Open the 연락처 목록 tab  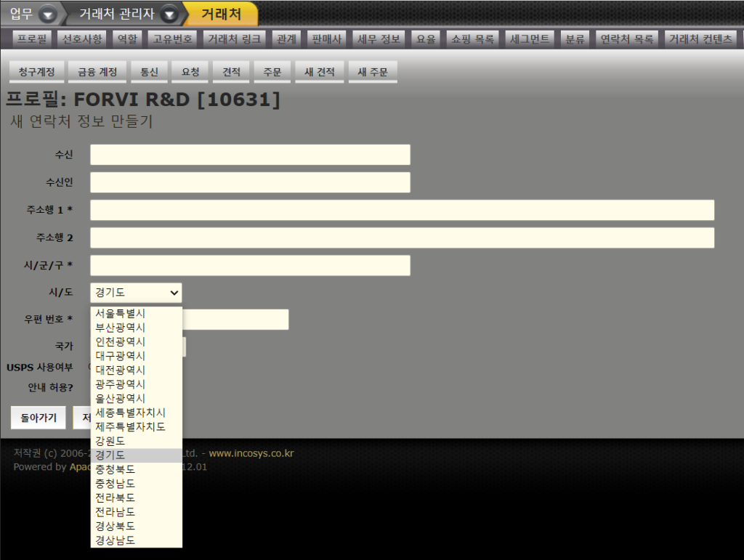pos(626,39)
